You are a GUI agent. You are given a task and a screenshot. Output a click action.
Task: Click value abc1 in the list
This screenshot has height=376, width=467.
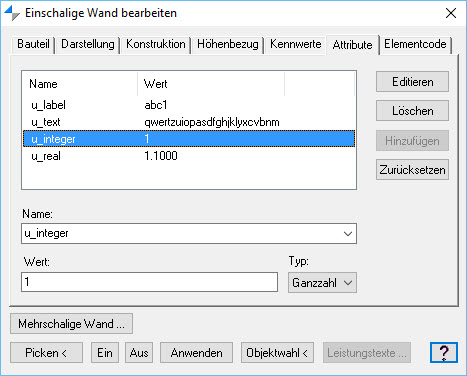[156, 105]
